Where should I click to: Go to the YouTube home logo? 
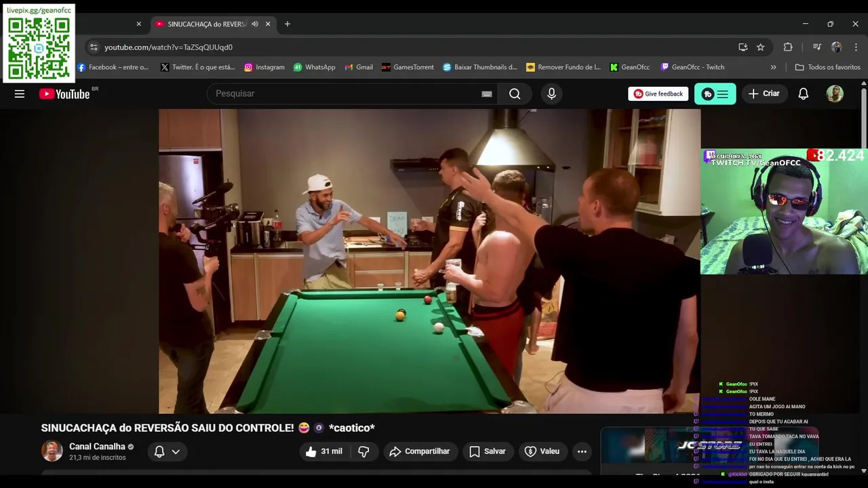(x=64, y=94)
